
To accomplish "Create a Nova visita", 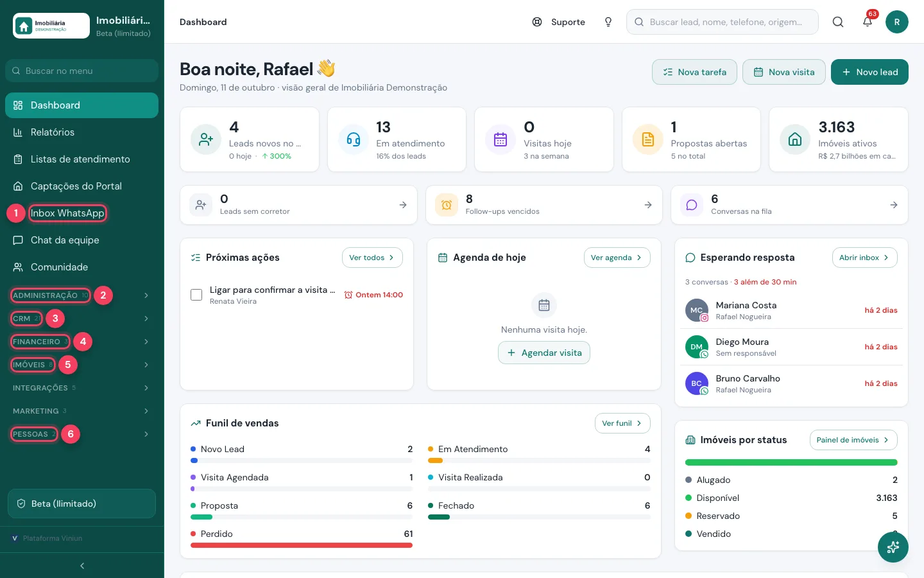I will click(783, 72).
